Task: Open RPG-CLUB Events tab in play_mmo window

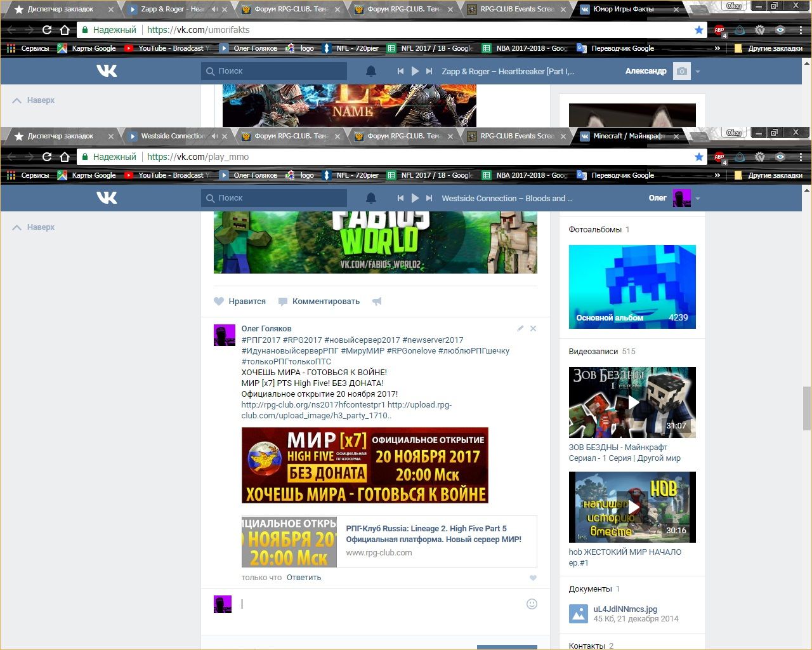Action: pyautogui.click(x=517, y=136)
